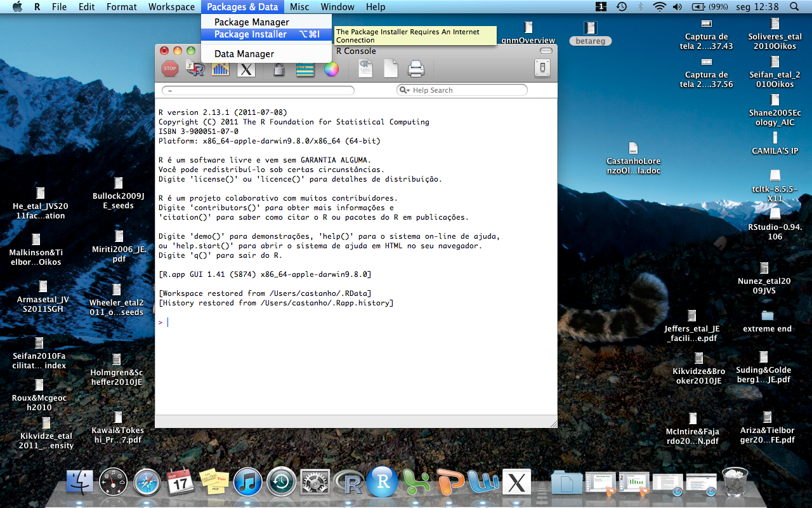Open Time Machine in the Dock
812x508 pixels.
click(281, 482)
